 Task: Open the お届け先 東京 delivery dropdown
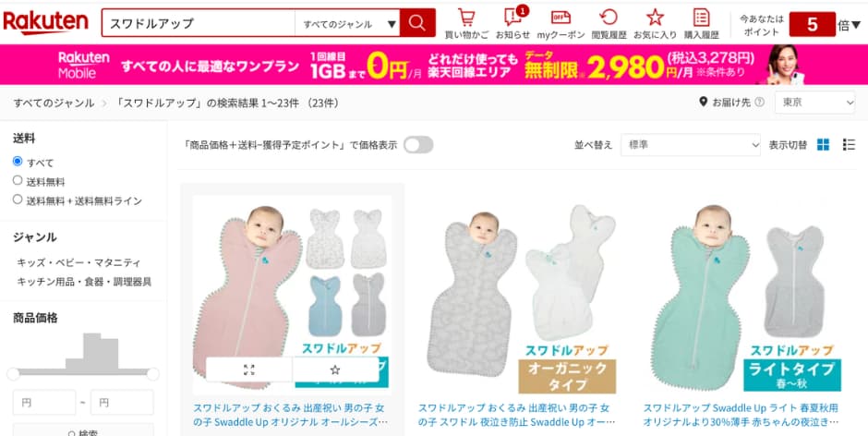pos(814,103)
